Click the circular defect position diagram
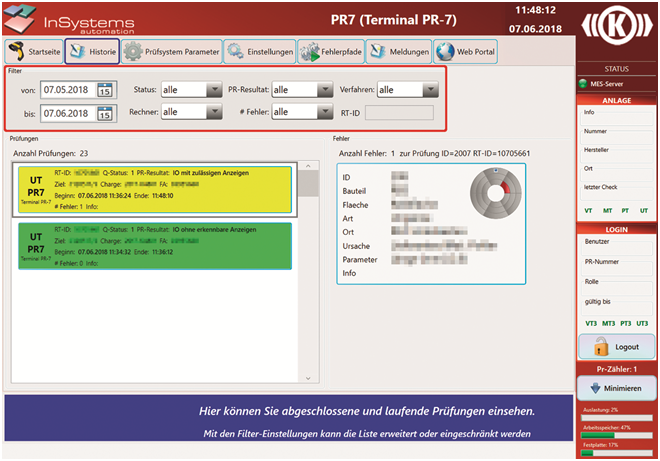The height and width of the screenshot is (461, 660). [495, 193]
